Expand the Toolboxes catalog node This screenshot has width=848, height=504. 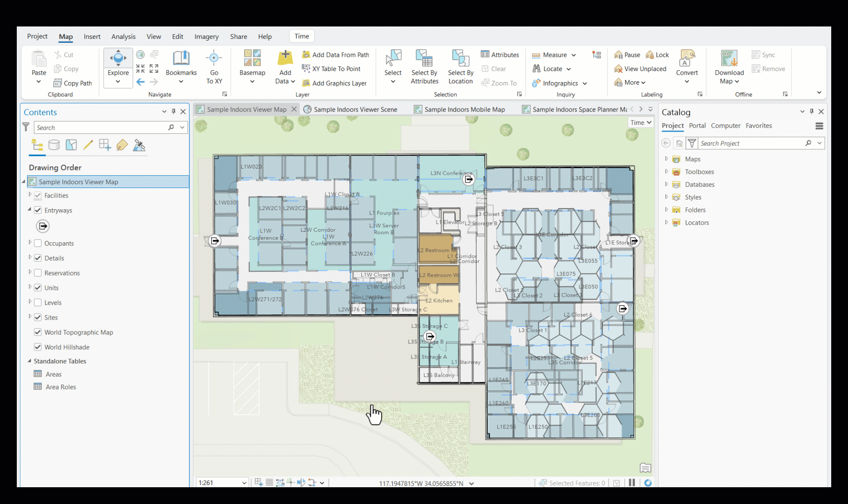point(666,172)
